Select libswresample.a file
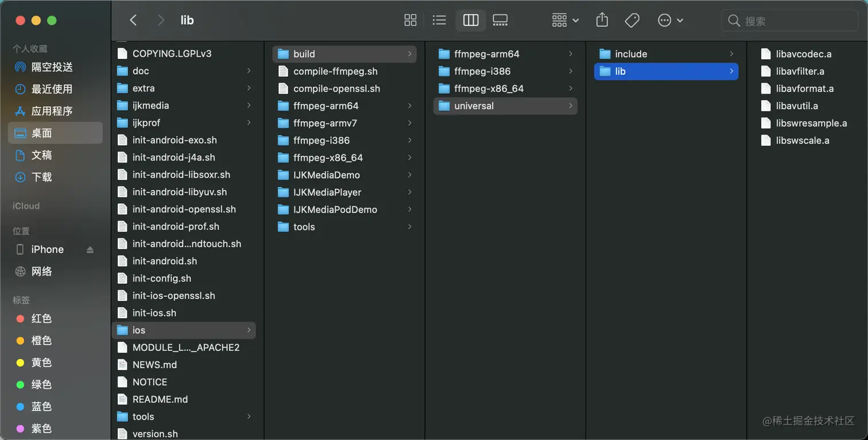Image resolution: width=868 pixels, height=440 pixels. pyautogui.click(x=804, y=123)
